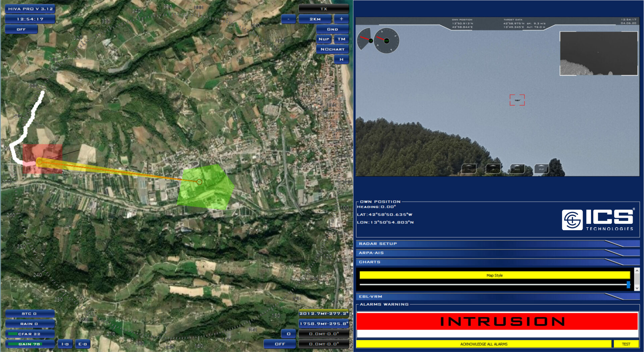Screen dimensions: 644x352
Task: Acknowledge all alarms
Action: [484, 344]
